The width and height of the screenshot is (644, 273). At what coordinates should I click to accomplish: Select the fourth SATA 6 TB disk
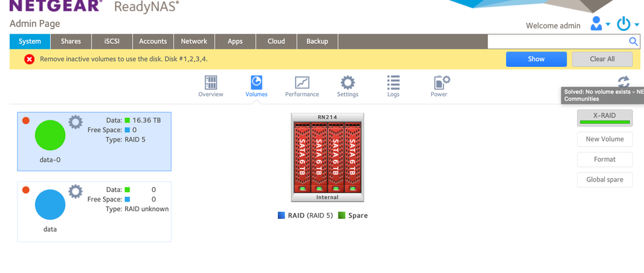tap(353, 157)
